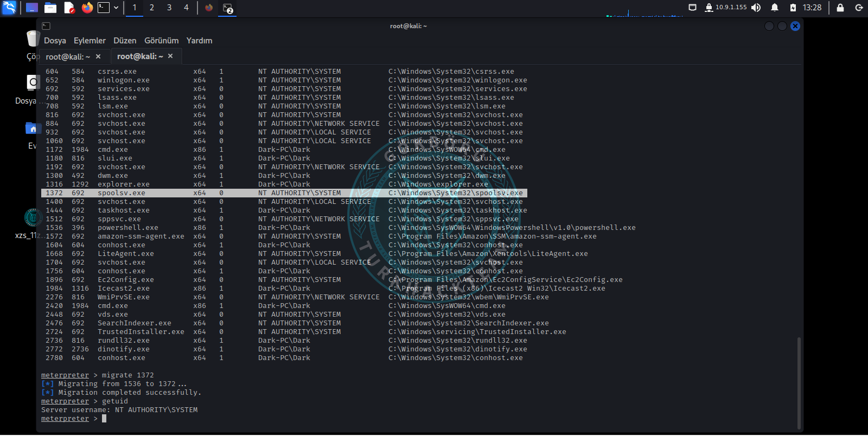This screenshot has width=868, height=436.
Task: Click the terminal vertical scrollbar handle
Action: pos(799,383)
